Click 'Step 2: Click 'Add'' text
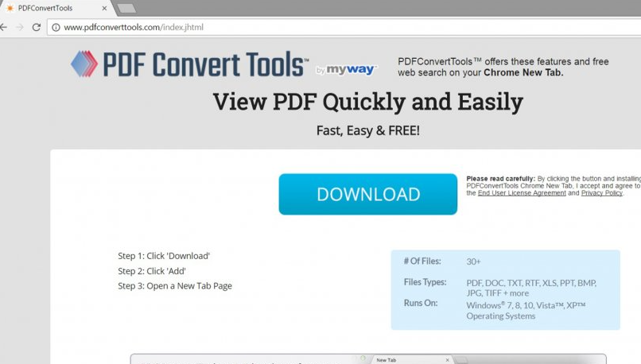641x364 pixels. [x=152, y=271]
